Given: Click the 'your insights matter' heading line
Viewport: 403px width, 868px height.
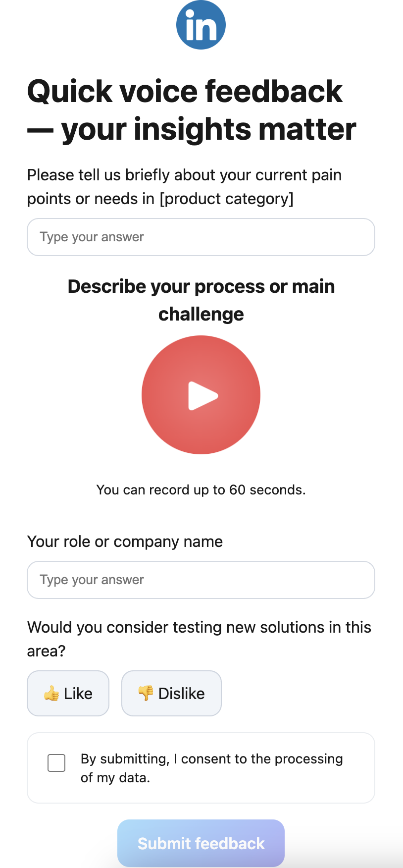Looking at the screenshot, I should coord(208,129).
